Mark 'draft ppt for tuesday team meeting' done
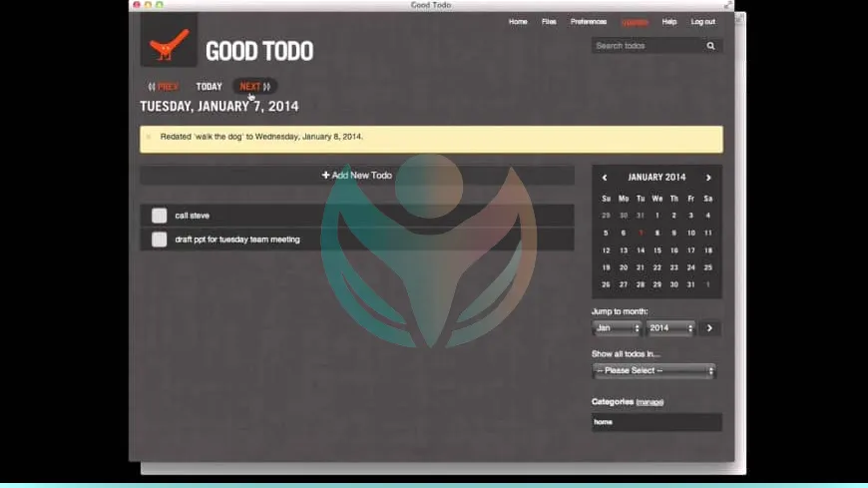The width and height of the screenshot is (868, 488). point(159,240)
